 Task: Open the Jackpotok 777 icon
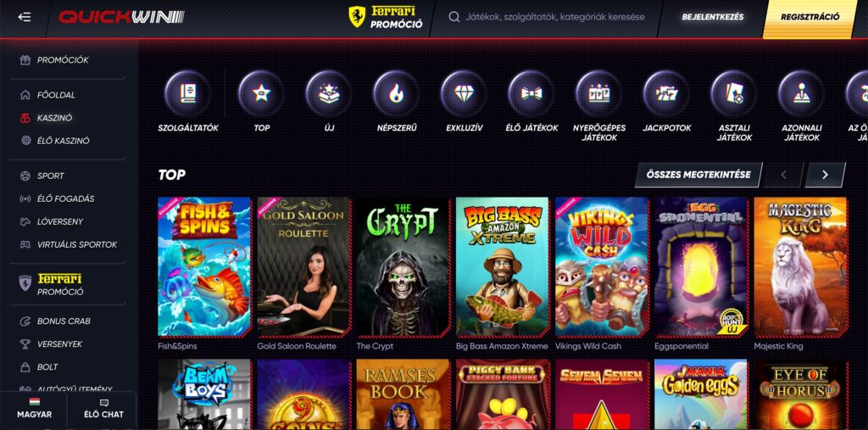(666, 93)
